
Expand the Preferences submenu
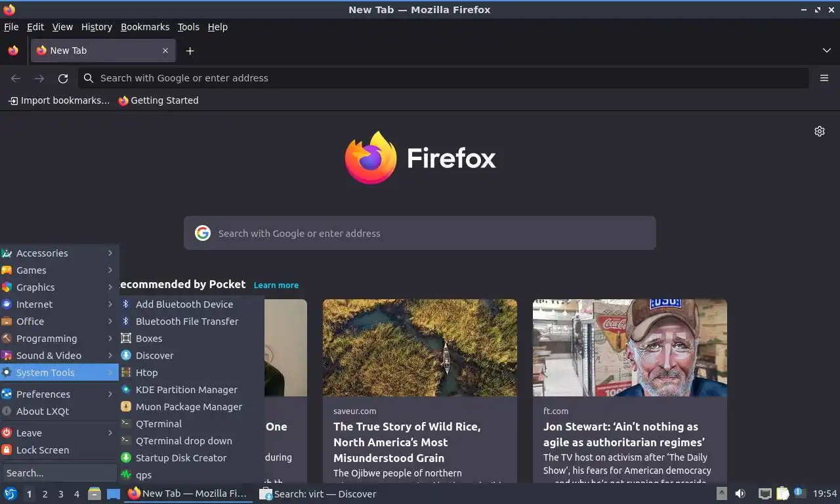coord(59,394)
